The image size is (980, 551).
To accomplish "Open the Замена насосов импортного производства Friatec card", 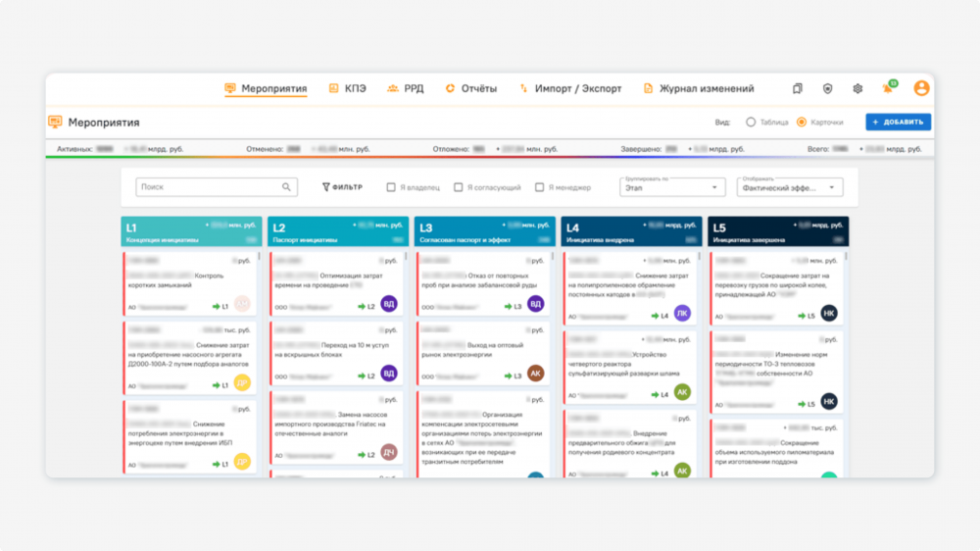I will click(336, 427).
